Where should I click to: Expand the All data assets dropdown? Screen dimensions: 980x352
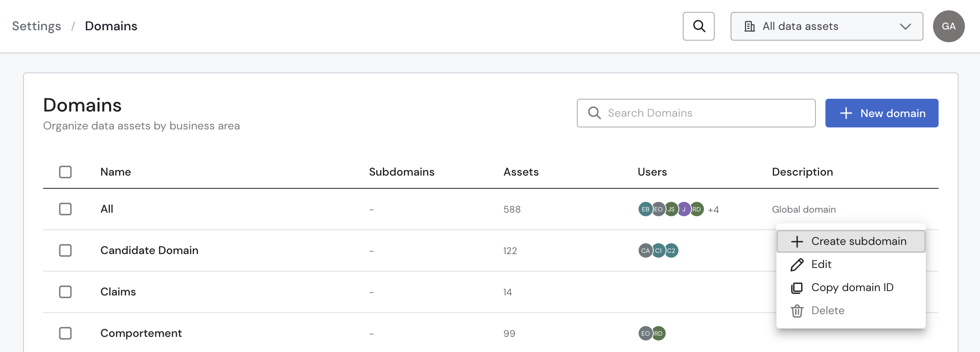[x=827, y=26]
